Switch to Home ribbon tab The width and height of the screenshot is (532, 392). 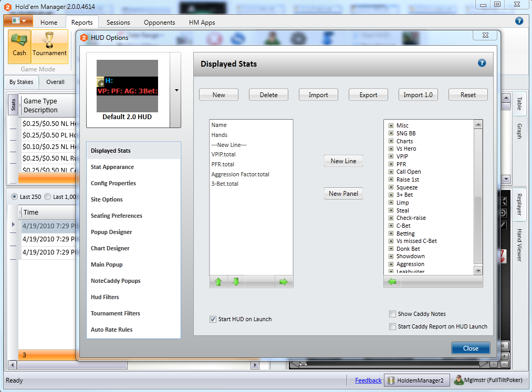pyautogui.click(x=49, y=23)
